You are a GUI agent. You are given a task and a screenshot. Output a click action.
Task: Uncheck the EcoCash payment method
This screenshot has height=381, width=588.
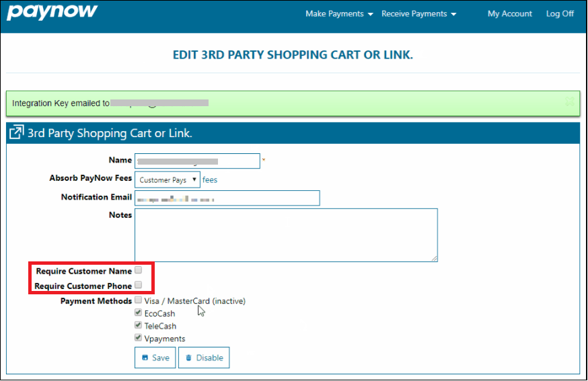139,312
